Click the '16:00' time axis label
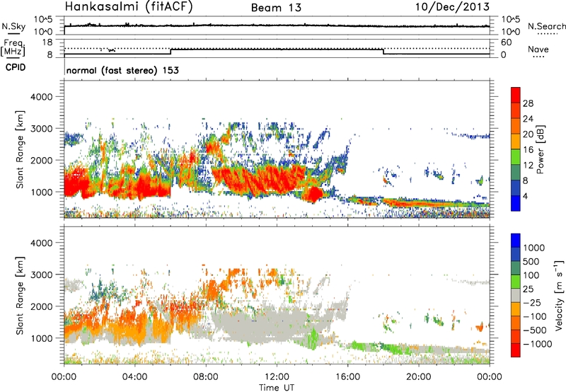The width and height of the screenshot is (566, 392). [x=347, y=377]
